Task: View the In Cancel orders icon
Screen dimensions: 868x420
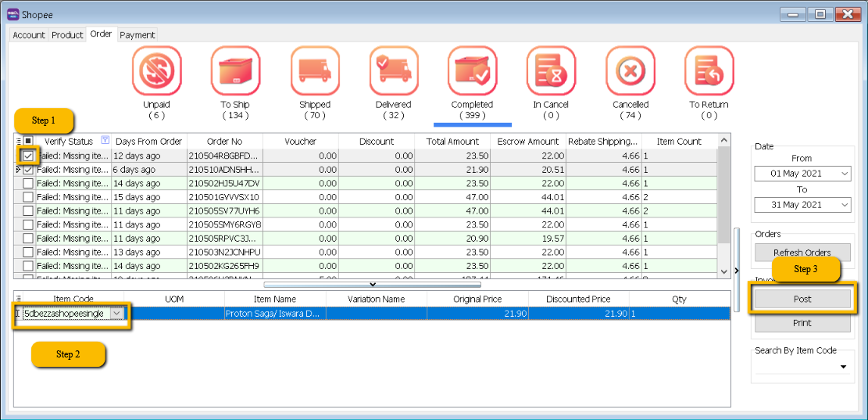Action: point(551,71)
